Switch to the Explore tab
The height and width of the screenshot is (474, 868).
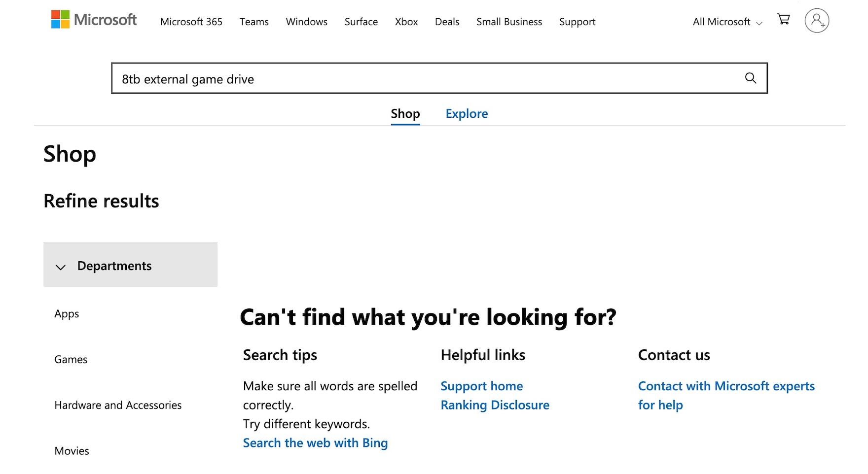tap(467, 114)
